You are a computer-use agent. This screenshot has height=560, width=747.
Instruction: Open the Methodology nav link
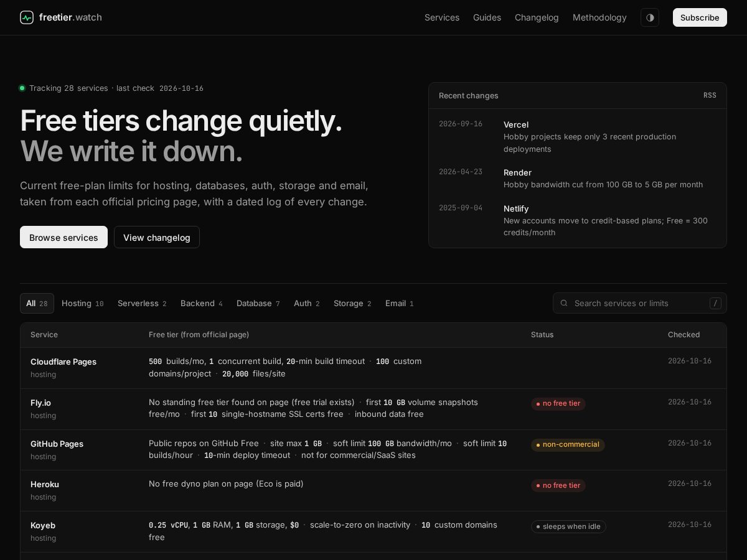[x=599, y=17]
